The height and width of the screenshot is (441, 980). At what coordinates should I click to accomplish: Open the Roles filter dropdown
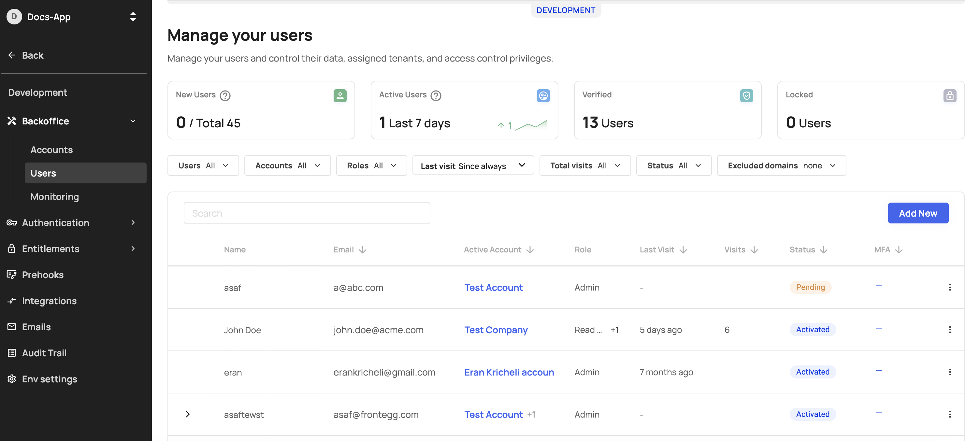click(371, 166)
